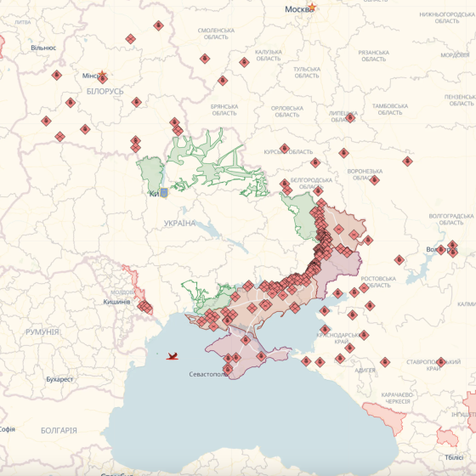Select the Софія city label

click(8, 429)
